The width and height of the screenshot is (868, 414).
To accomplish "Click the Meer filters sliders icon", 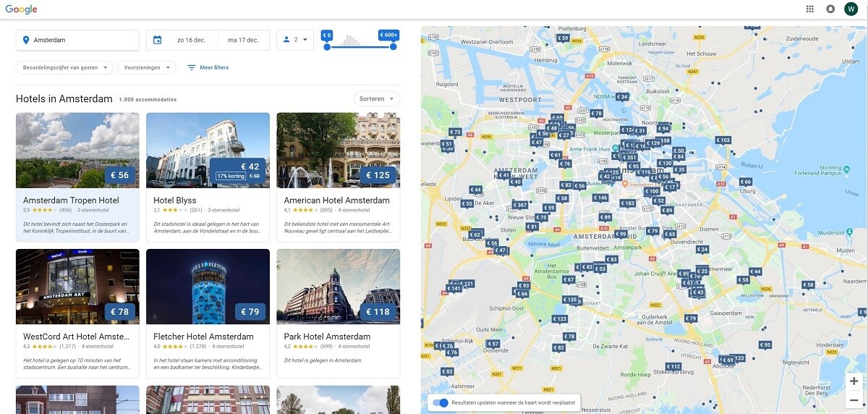I will (192, 67).
